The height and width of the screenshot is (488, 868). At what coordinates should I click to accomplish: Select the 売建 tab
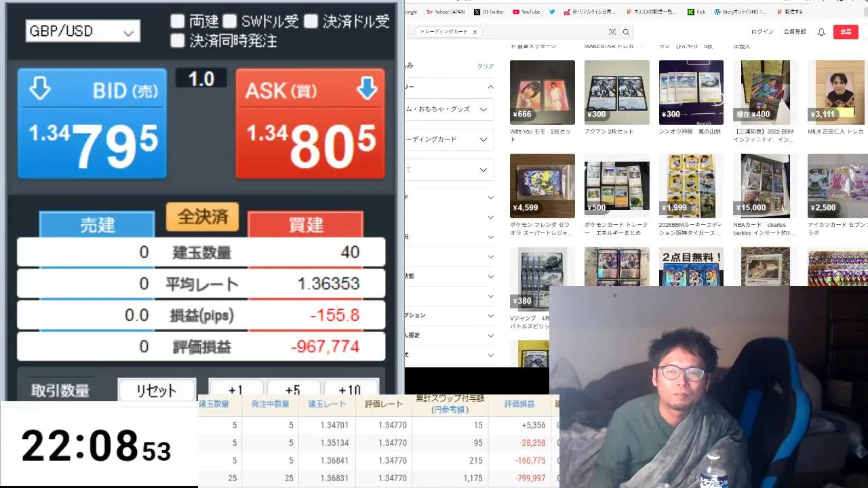pos(98,224)
